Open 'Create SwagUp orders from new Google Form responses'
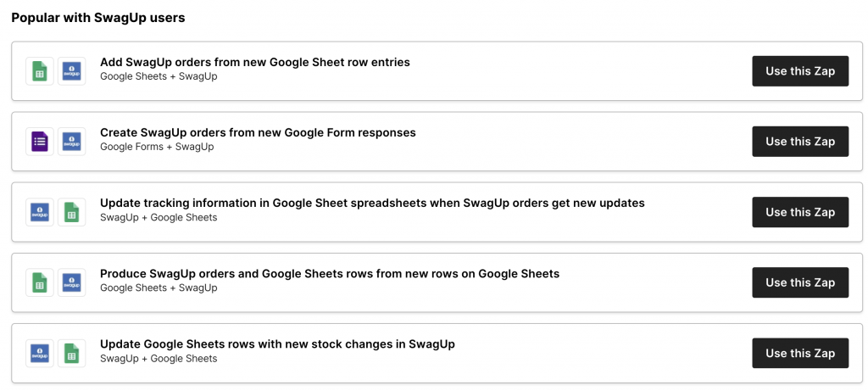This screenshot has width=868, height=391. [258, 133]
